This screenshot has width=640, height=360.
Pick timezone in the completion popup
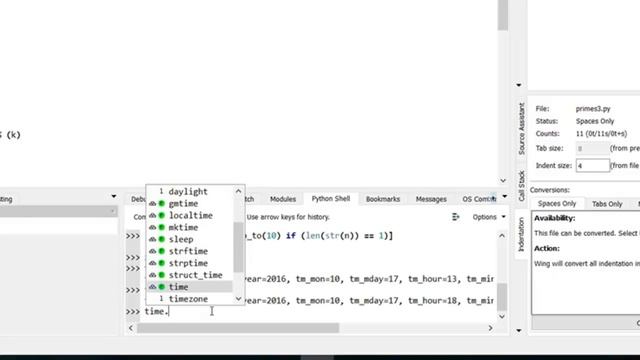pyautogui.click(x=189, y=299)
